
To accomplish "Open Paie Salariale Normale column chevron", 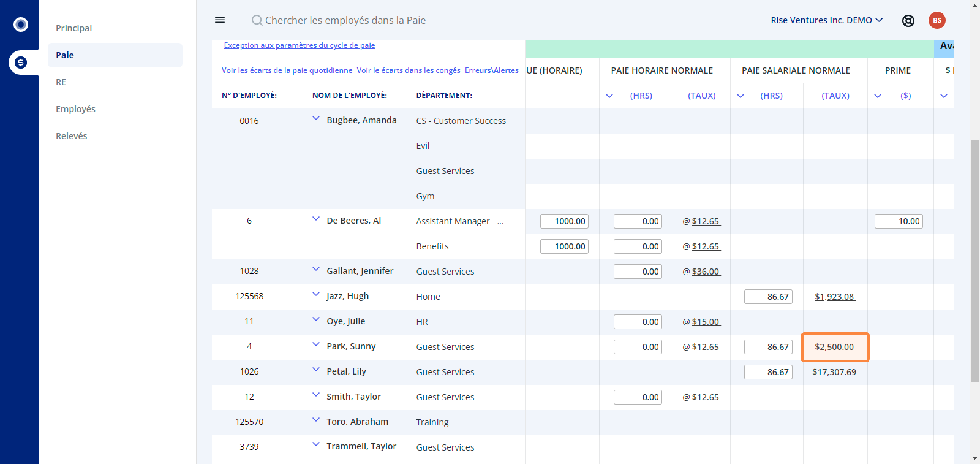I will [740, 96].
